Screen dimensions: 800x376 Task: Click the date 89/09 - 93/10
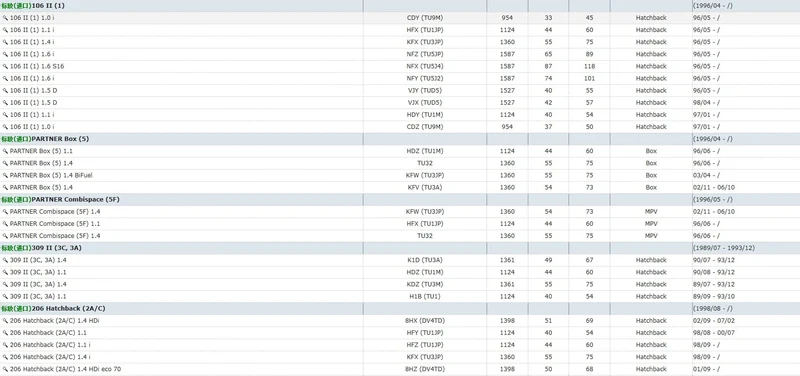coord(713,296)
